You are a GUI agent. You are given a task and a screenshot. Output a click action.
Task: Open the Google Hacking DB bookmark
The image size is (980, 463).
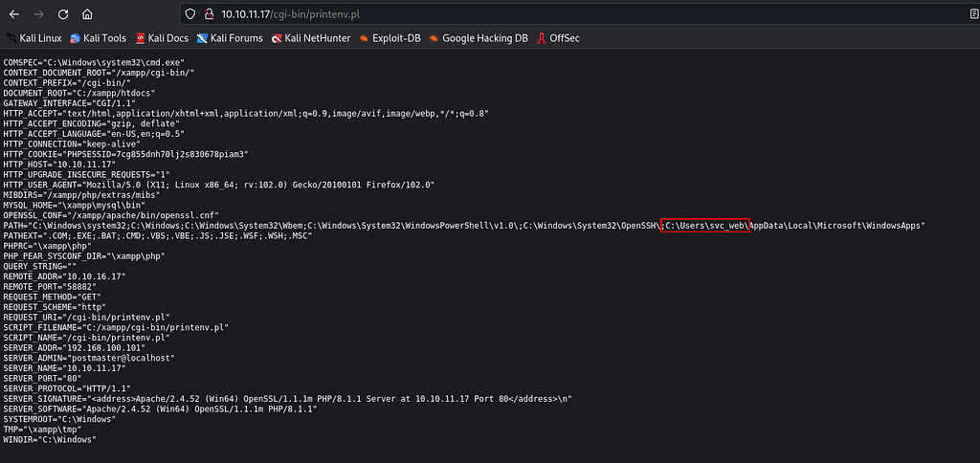[479, 38]
